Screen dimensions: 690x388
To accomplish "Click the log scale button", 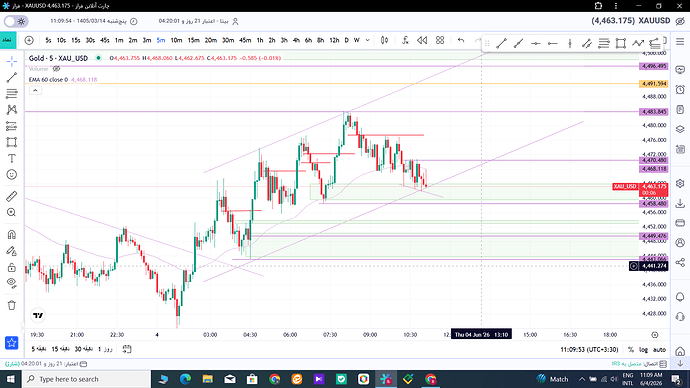I will (x=643, y=350).
